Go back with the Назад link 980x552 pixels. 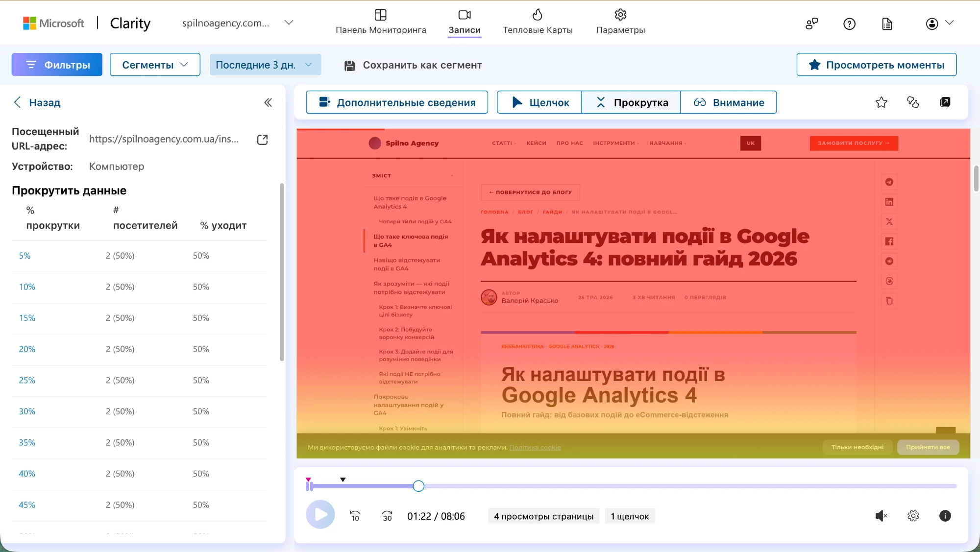click(x=37, y=102)
